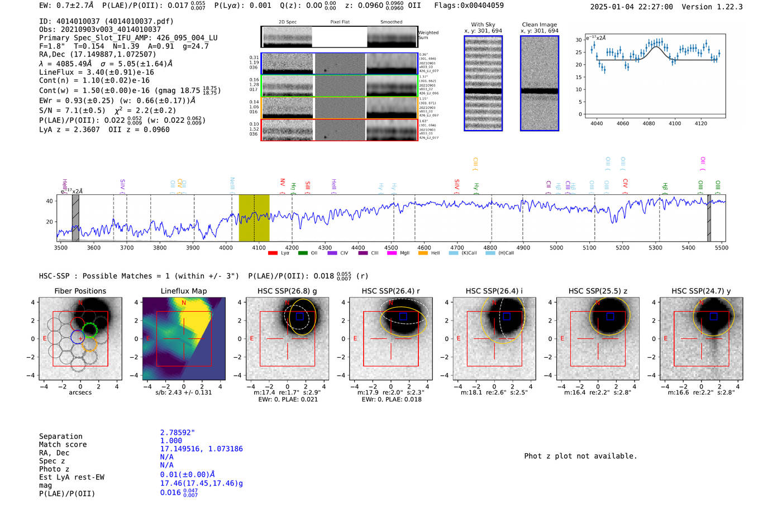Select the Obs: 20210903v003_4014010037 line

click(x=100, y=29)
